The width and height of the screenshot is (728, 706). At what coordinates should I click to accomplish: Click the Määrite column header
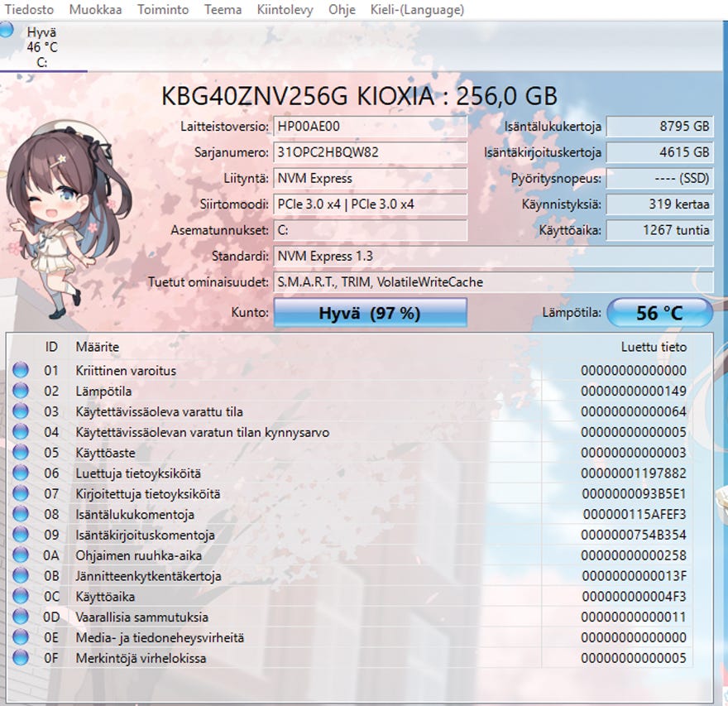98,347
